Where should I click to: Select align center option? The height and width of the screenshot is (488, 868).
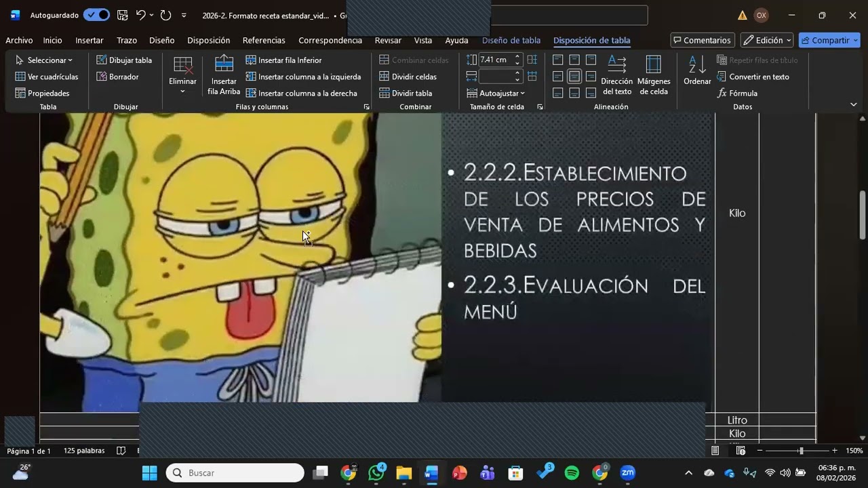pos(574,76)
